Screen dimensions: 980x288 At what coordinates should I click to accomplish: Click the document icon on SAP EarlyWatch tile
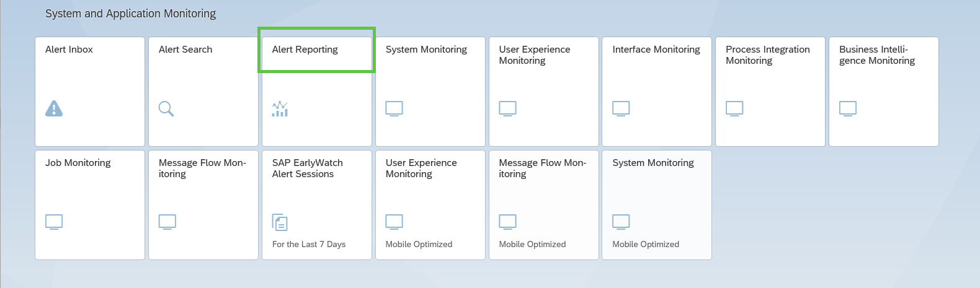tap(280, 222)
